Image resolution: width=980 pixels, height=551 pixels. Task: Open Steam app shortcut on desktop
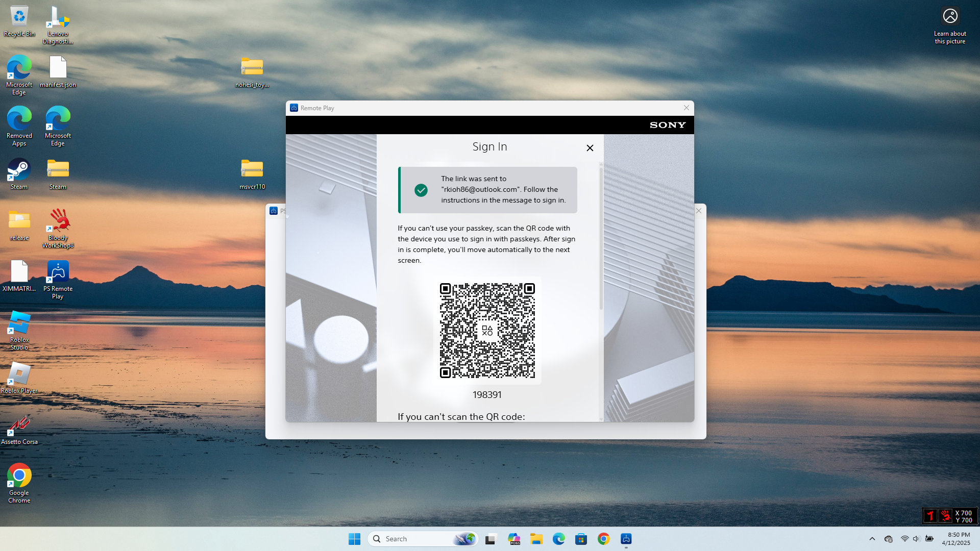[x=19, y=170]
